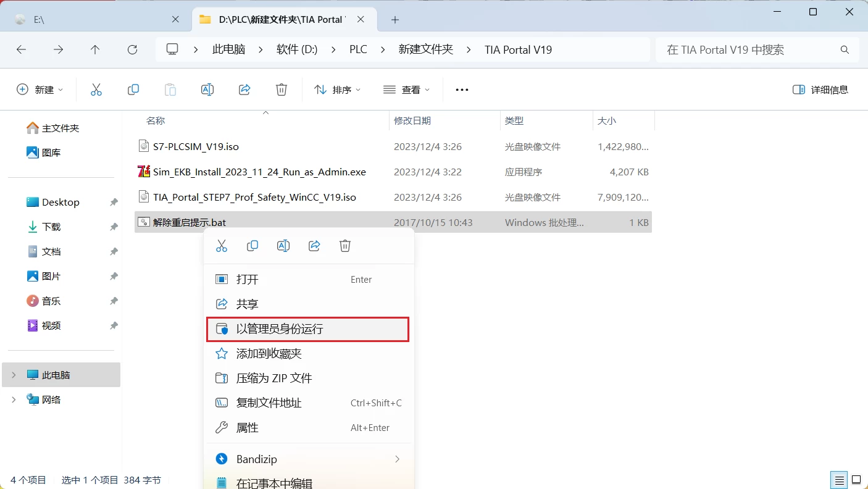The image size is (868, 489).
Task: Go back with the back arrow
Action: coord(22,49)
